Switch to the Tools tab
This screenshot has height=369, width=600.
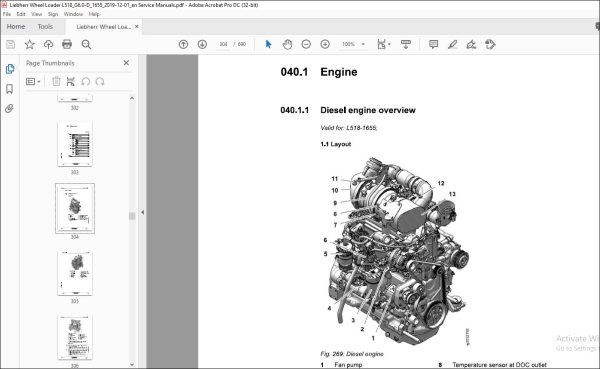45,26
